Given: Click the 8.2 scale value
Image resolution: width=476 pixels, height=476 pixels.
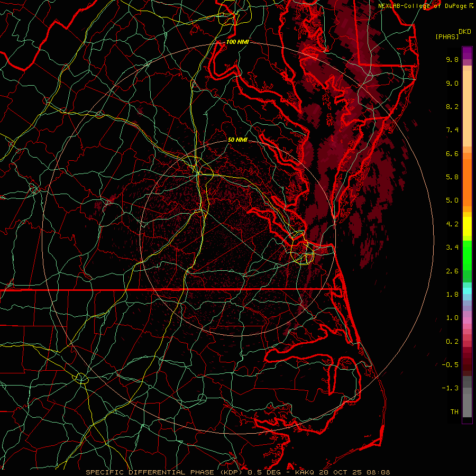Looking at the screenshot, I should coord(452,106).
